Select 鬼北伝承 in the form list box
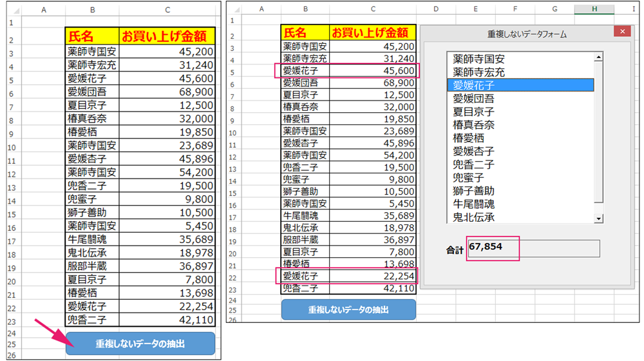The width and height of the screenshot is (644, 361). [x=474, y=217]
